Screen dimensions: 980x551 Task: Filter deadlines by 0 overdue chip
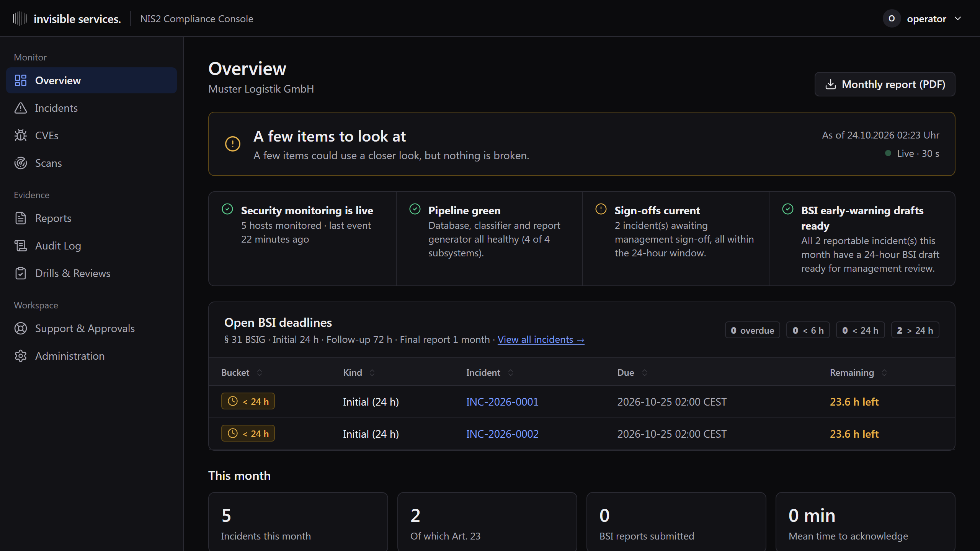tap(752, 330)
